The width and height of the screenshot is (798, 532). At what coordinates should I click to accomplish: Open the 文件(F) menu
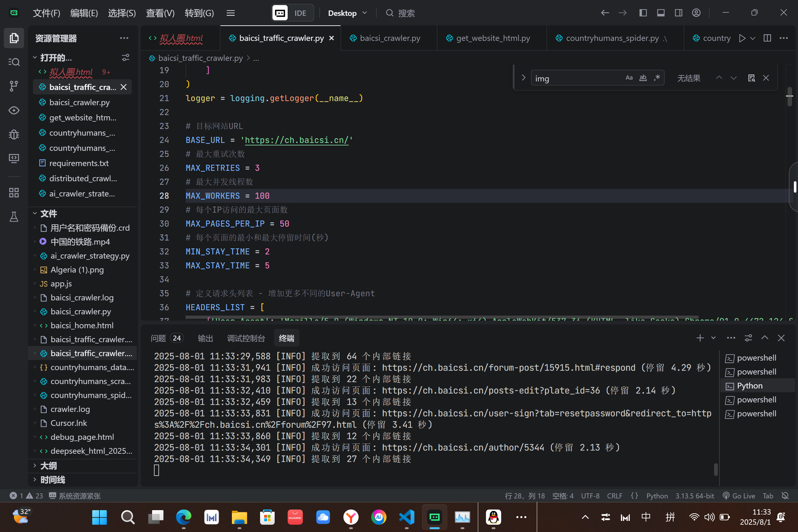coord(47,13)
